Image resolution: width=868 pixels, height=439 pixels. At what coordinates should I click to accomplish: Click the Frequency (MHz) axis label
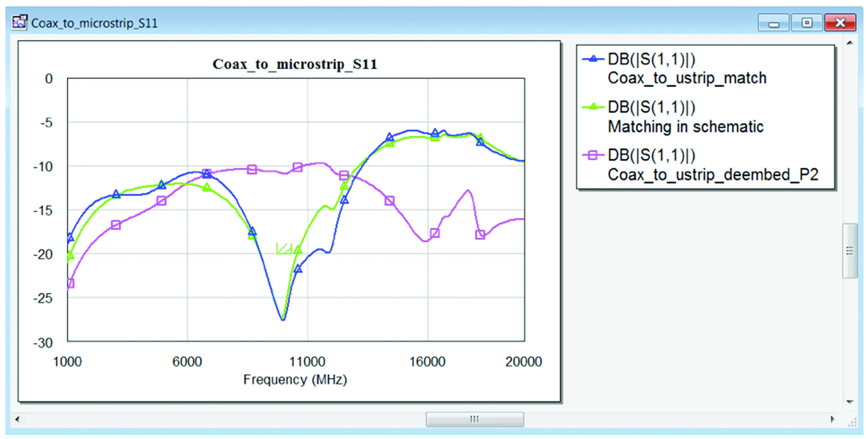pyautogui.click(x=295, y=379)
